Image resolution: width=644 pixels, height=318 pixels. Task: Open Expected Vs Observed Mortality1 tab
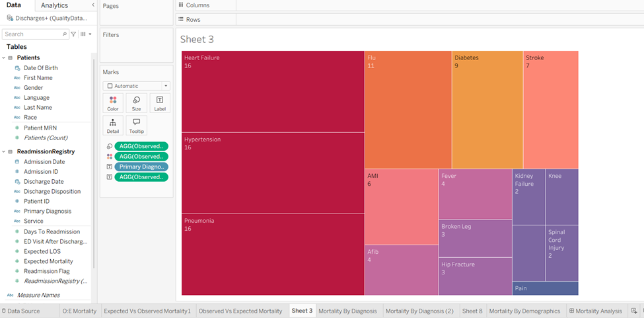(x=147, y=311)
